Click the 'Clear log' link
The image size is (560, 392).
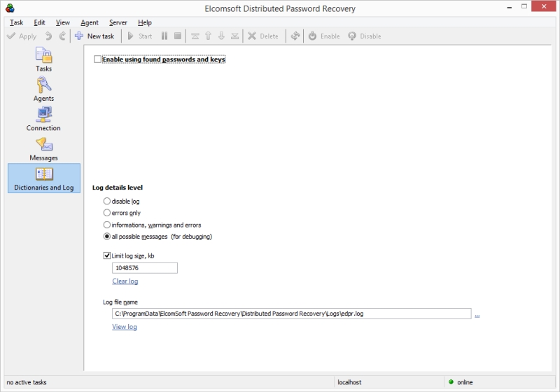click(x=125, y=281)
